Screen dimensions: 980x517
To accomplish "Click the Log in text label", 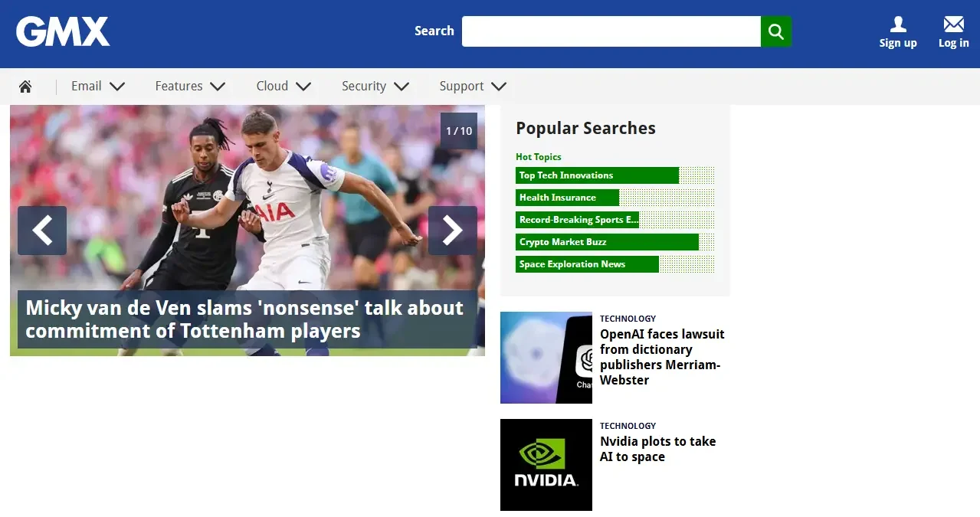I will pyautogui.click(x=954, y=43).
